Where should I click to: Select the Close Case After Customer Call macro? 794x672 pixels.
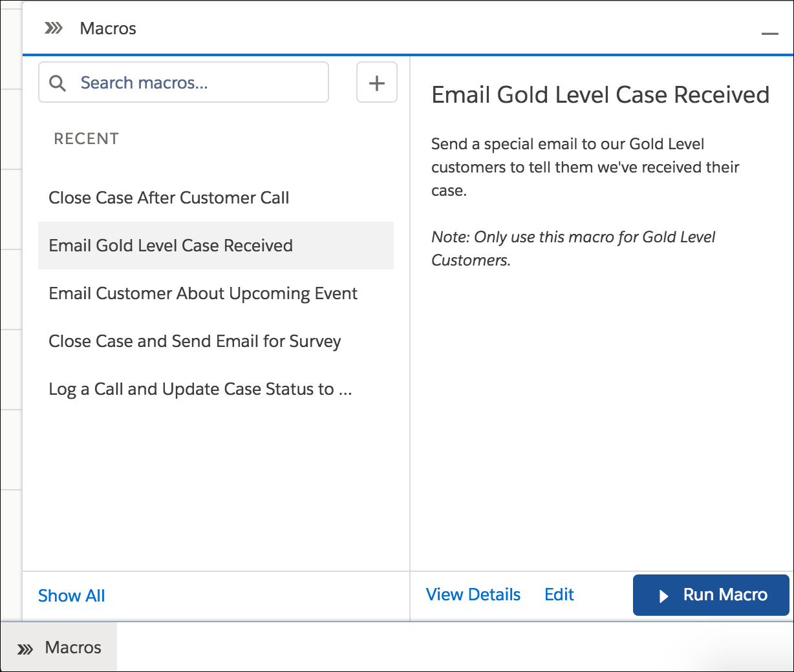[x=169, y=198]
